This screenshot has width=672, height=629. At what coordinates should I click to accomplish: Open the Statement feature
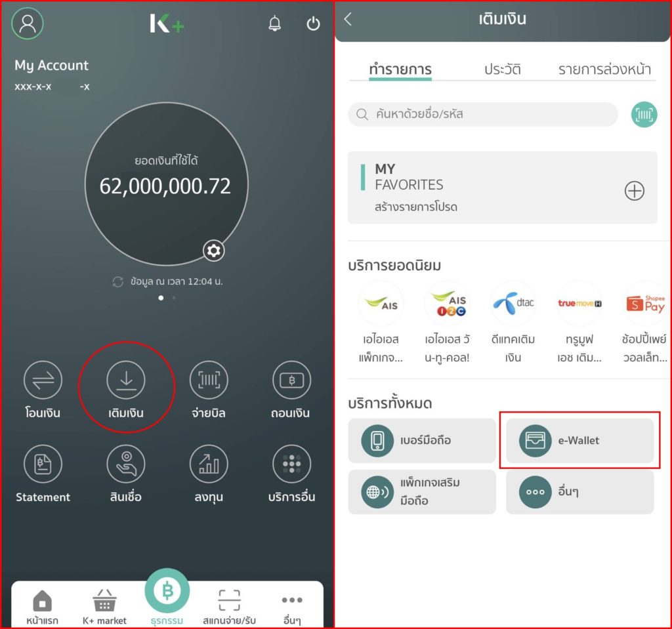click(x=43, y=464)
